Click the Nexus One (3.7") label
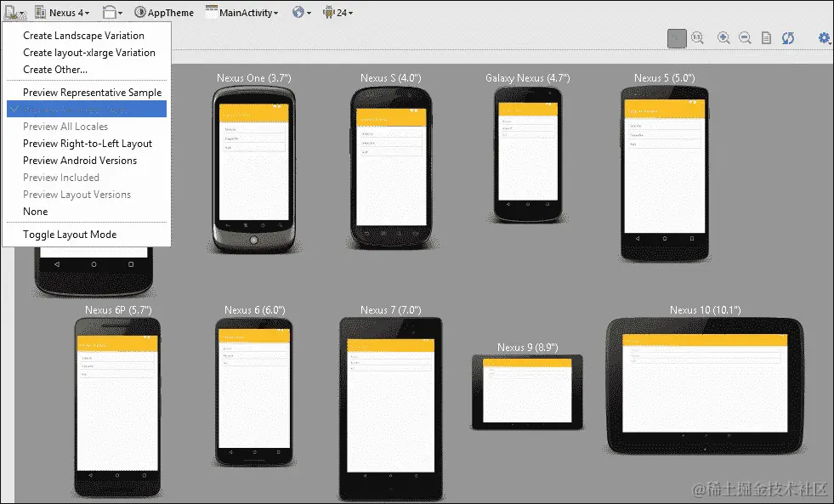Image resolution: width=834 pixels, height=504 pixels. click(x=253, y=78)
